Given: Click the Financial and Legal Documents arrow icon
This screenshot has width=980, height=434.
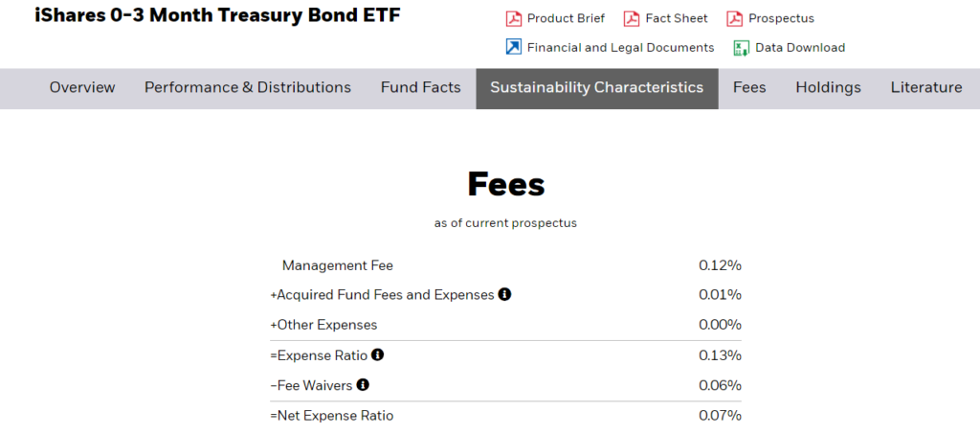Looking at the screenshot, I should (x=513, y=47).
